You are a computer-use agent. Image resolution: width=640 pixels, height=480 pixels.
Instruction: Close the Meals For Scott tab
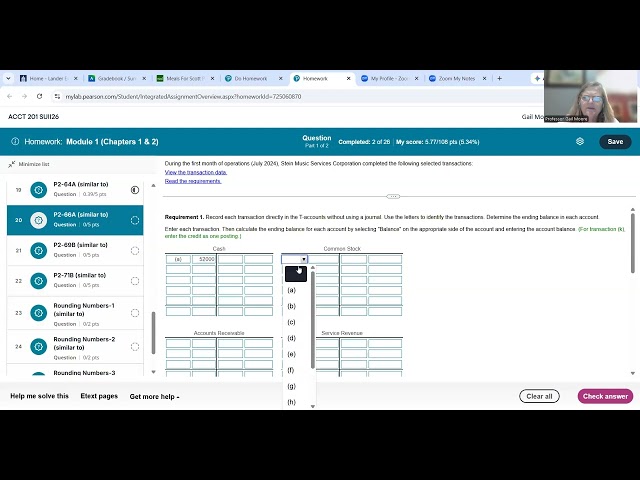[x=212, y=78]
